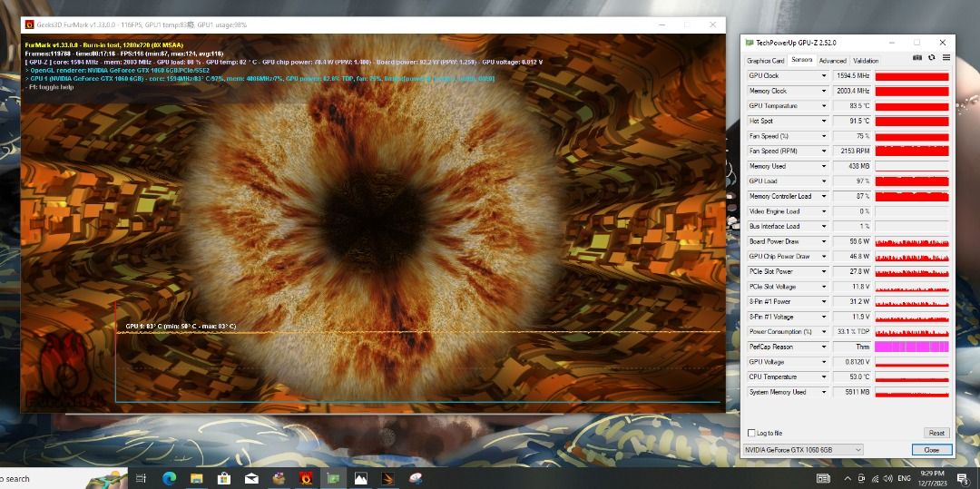Open the Board Power Draw dropdown
The width and height of the screenshot is (980, 489).
824,241
